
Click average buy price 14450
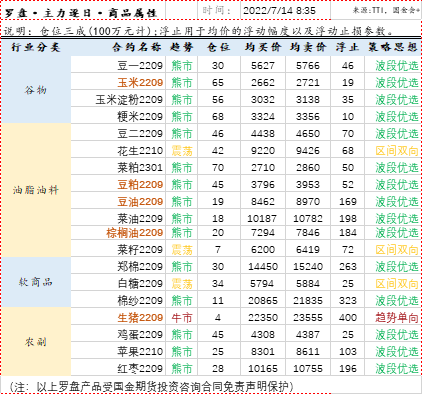click(263, 267)
